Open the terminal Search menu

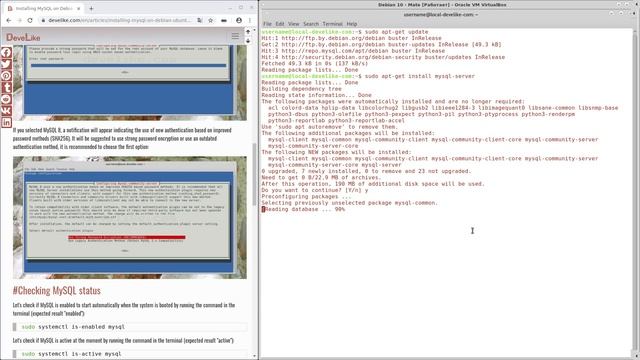click(x=311, y=24)
